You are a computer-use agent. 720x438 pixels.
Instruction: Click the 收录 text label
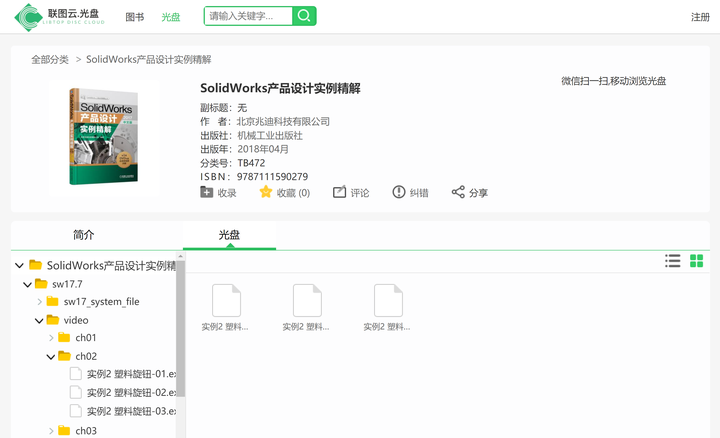[x=227, y=193]
